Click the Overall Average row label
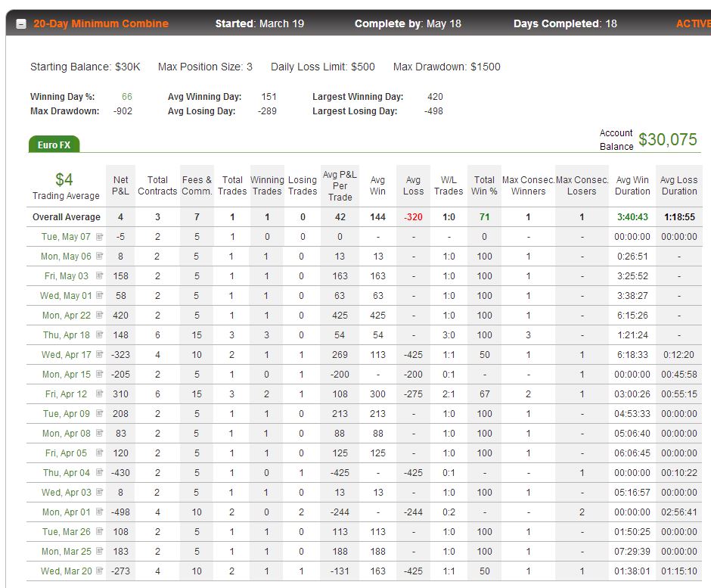Image resolution: width=711 pixels, height=588 pixels. 67,217
